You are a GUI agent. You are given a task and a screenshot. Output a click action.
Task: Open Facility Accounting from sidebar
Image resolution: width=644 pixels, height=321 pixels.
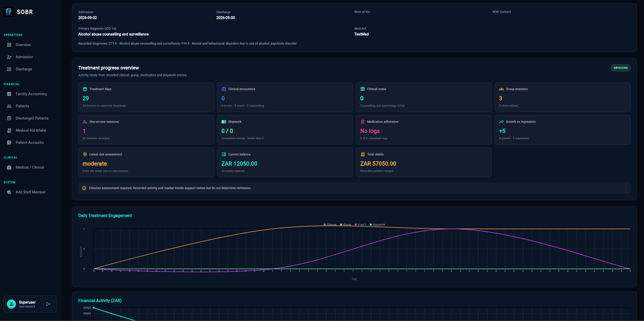31,94
